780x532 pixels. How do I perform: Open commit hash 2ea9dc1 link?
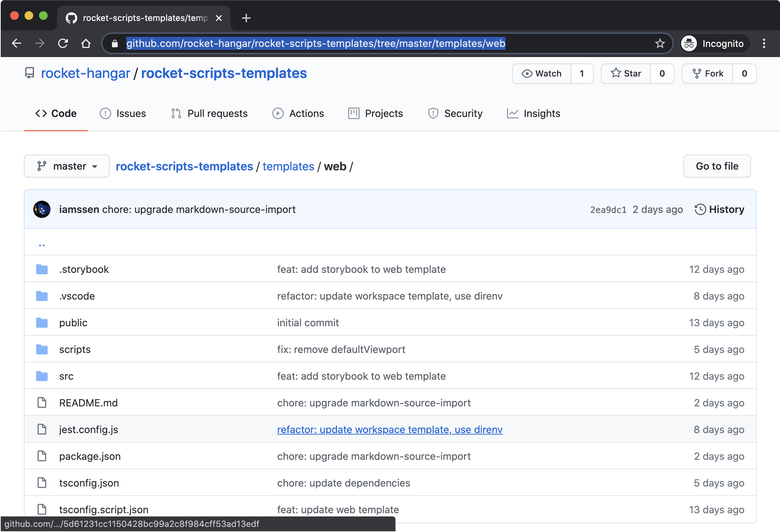click(x=608, y=210)
